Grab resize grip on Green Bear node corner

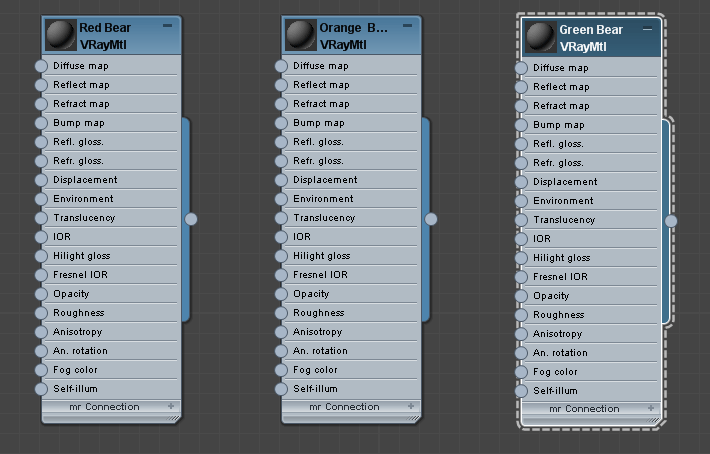coord(654,420)
